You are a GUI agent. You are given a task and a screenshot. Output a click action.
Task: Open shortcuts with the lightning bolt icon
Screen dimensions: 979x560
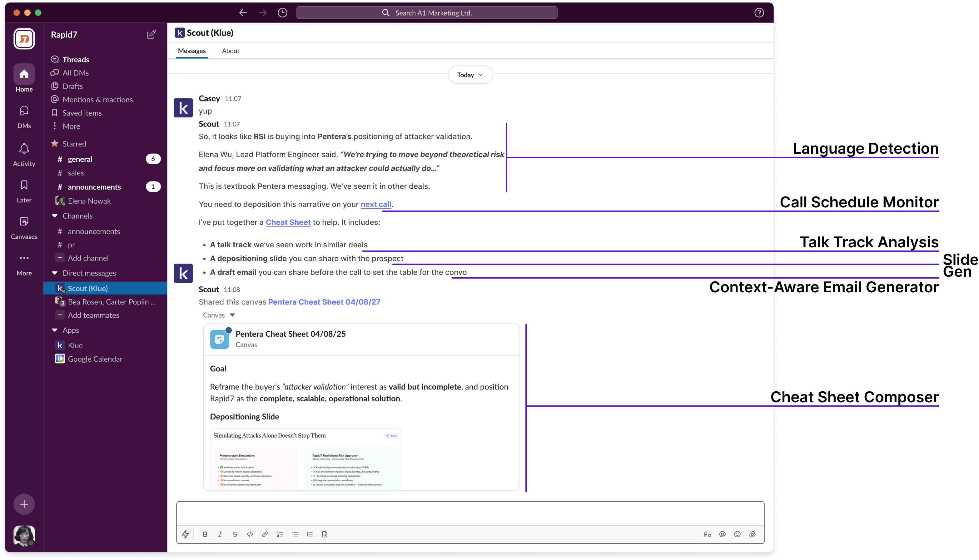click(186, 534)
